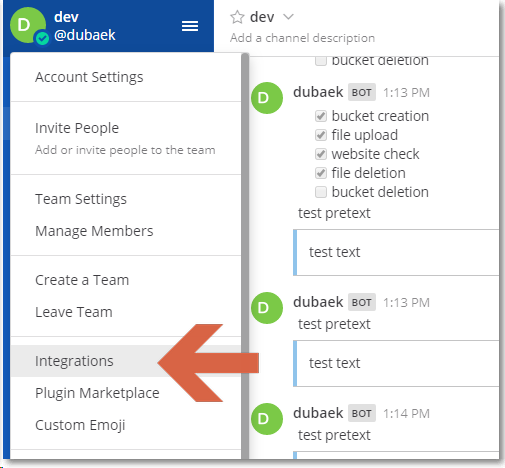Check the bucket deletion box under 1:13 PM post
The width and height of the screenshot is (505, 468).
pos(321,192)
